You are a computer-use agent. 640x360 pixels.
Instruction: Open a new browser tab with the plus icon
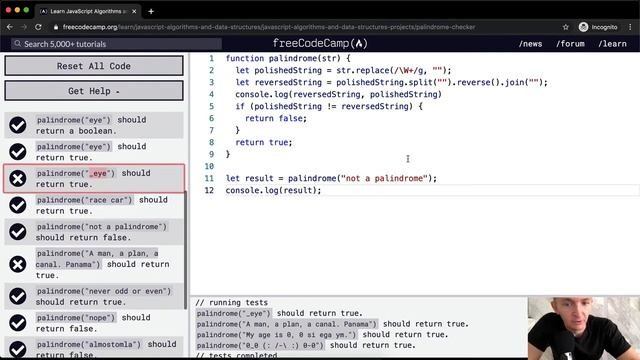(x=151, y=11)
